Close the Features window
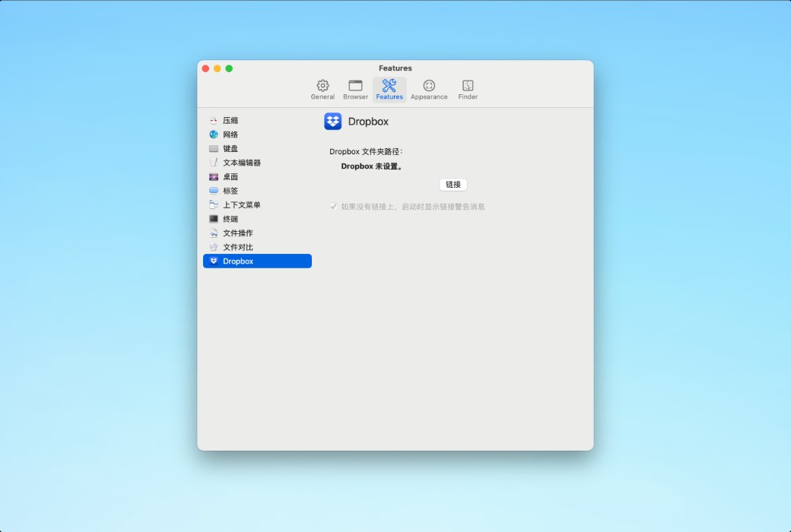Image resolution: width=791 pixels, height=532 pixels. point(205,68)
